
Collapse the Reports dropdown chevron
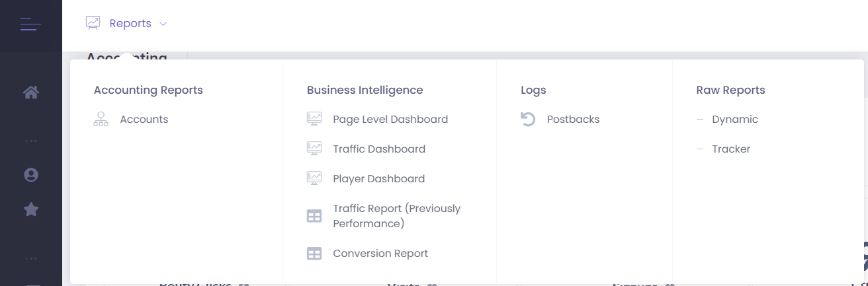click(x=163, y=24)
